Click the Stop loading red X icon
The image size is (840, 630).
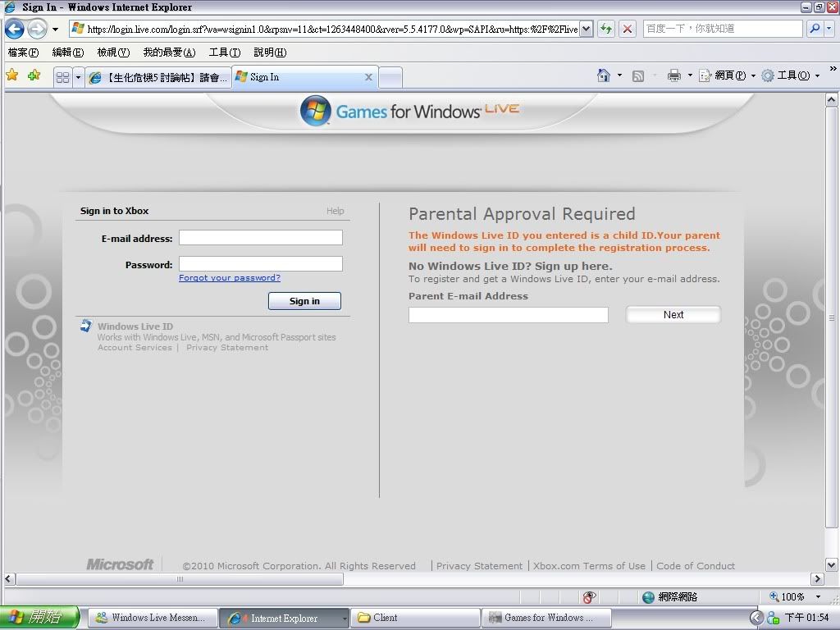coord(628,29)
